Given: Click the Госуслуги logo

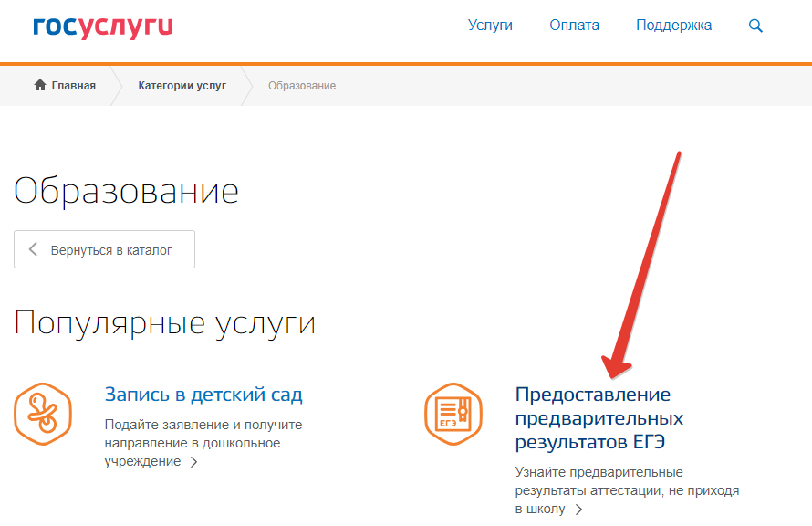Looking at the screenshot, I should tap(102, 26).
